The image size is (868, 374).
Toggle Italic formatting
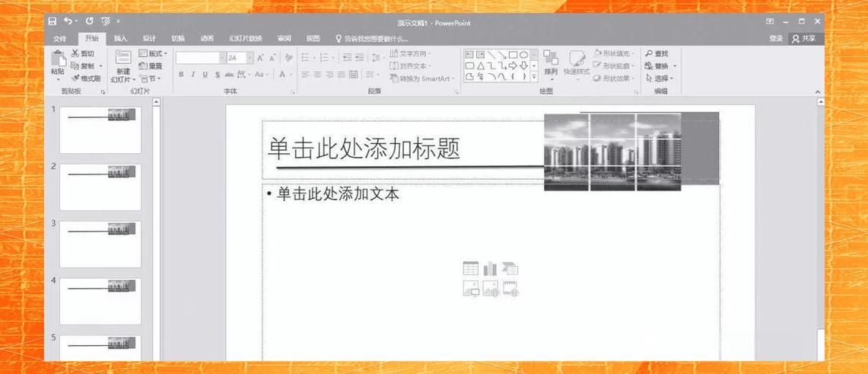[x=192, y=74]
